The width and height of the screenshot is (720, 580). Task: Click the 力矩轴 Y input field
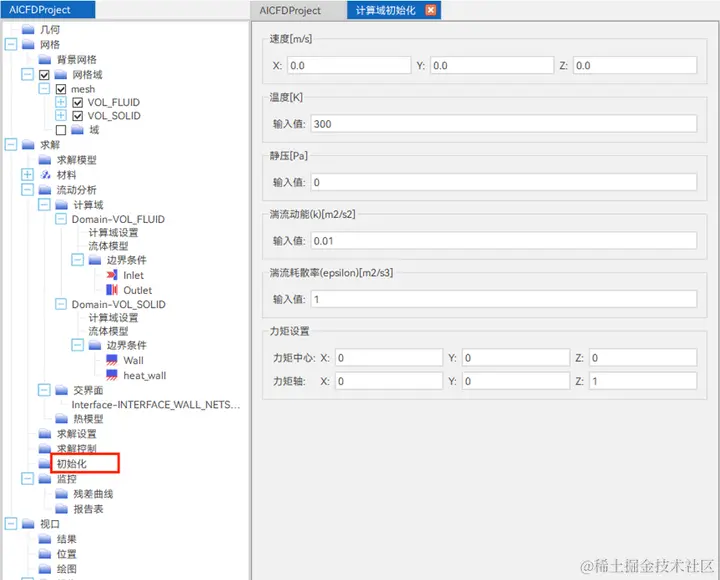pyautogui.click(x=516, y=381)
